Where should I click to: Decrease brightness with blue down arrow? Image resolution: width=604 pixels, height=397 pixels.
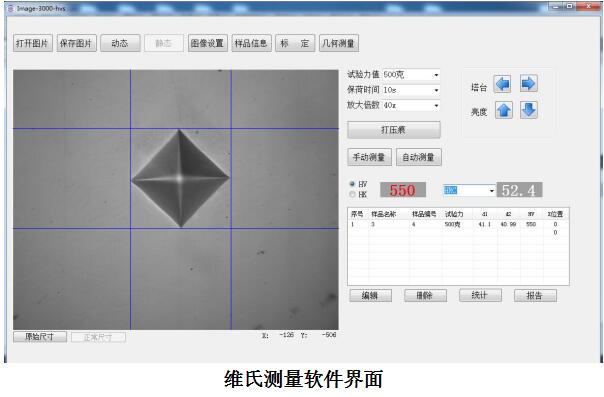click(x=529, y=110)
